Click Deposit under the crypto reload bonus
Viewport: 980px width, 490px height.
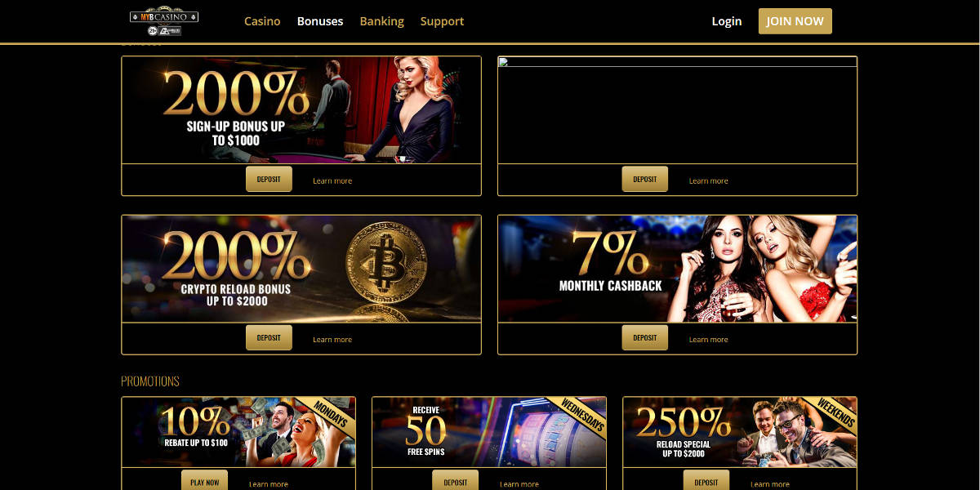(269, 337)
